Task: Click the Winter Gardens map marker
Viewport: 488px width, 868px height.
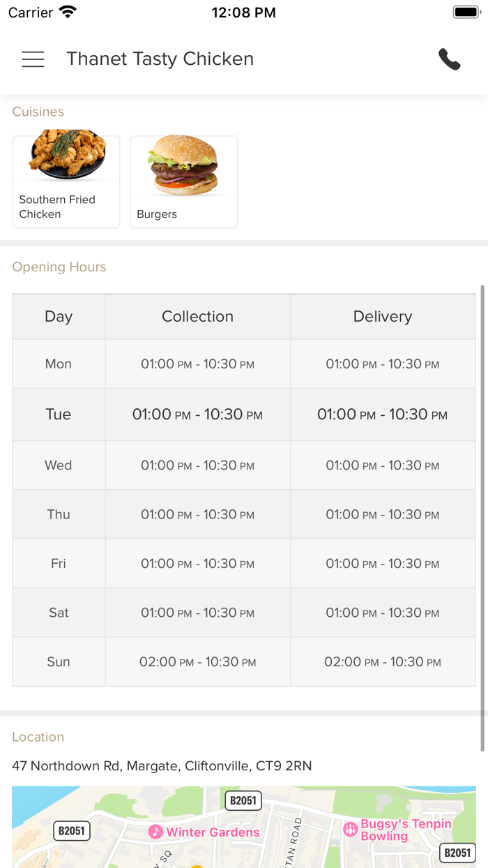Action: click(155, 832)
